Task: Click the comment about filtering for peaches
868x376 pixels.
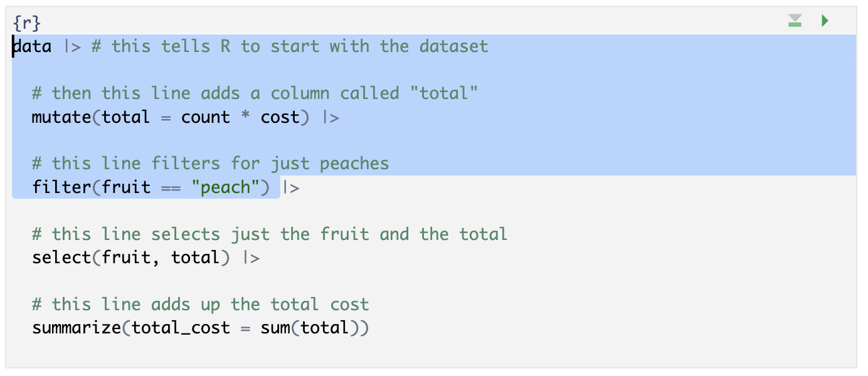Action: coord(211,164)
